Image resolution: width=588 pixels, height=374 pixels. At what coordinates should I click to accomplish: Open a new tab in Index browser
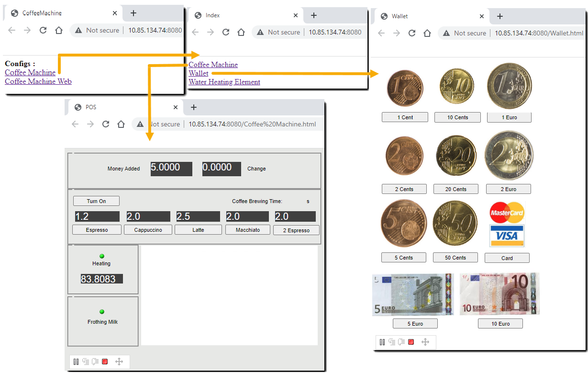point(314,15)
